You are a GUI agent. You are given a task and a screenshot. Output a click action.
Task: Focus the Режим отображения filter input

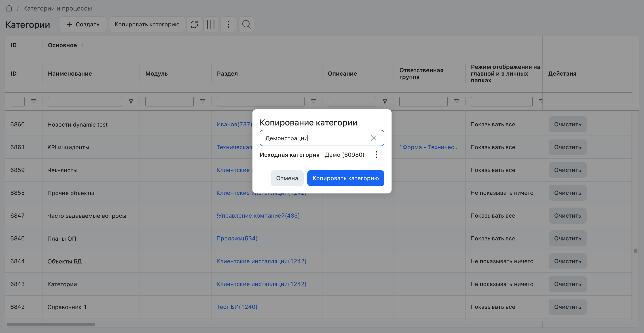[502, 102]
